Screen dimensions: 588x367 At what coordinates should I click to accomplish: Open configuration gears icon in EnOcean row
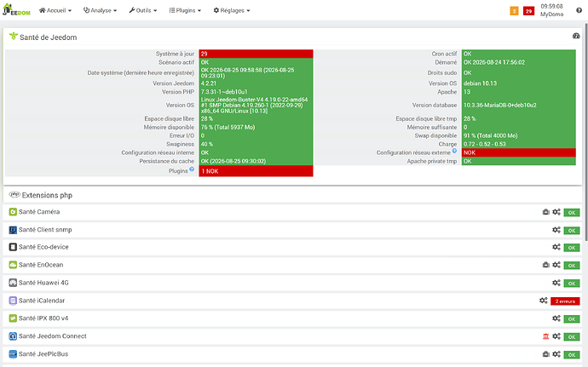[x=556, y=265]
